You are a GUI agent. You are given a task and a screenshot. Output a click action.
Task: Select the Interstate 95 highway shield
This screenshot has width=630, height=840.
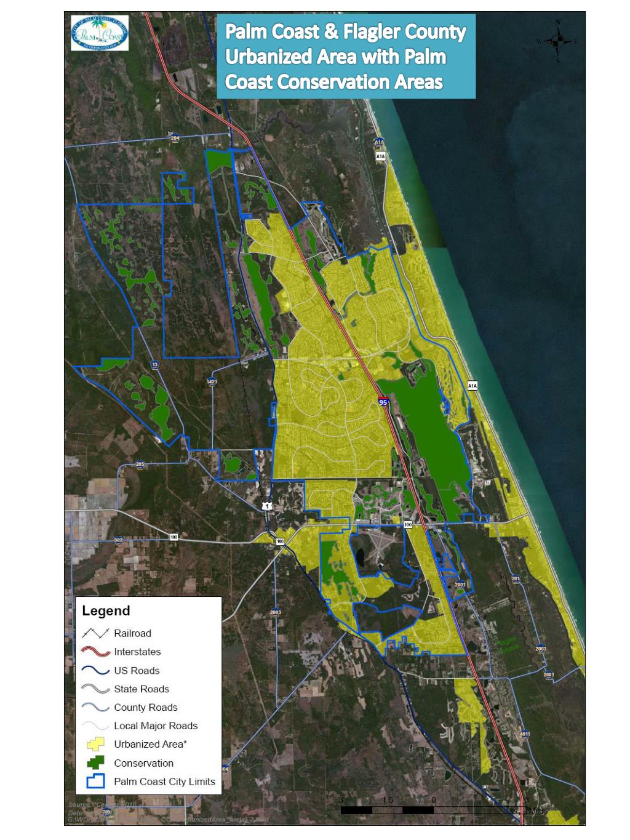pyautogui.click(x=383, y=401)
